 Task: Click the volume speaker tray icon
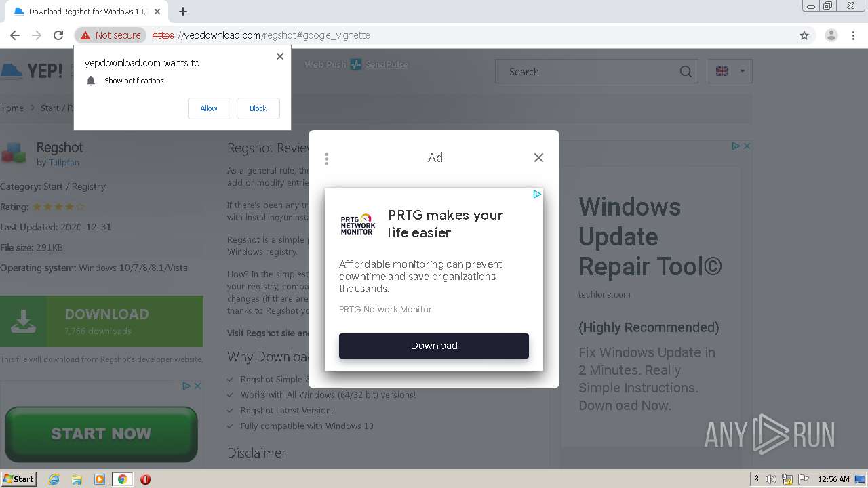771,479
